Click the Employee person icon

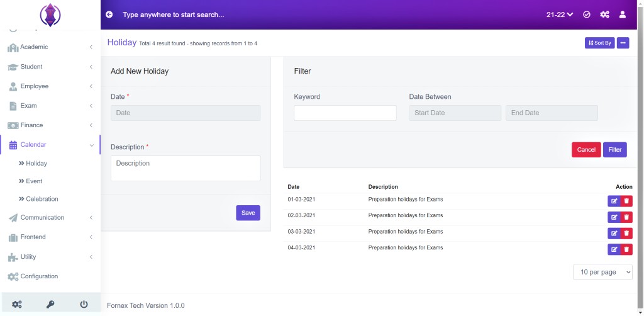point(13,86)
